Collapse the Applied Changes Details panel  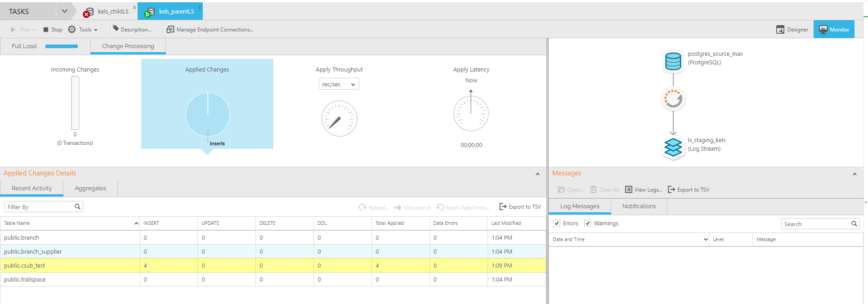click(x=537, y=174)
